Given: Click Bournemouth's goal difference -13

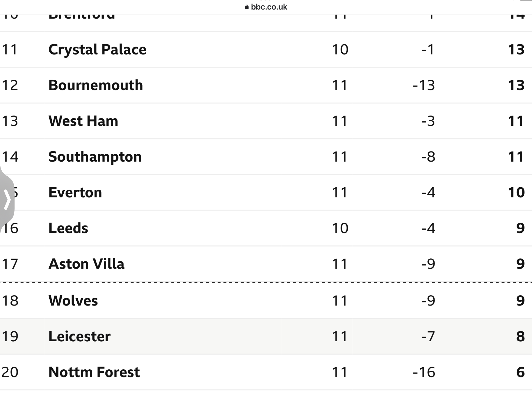Looking at the screenshot, I should click(x=424, y=85).
